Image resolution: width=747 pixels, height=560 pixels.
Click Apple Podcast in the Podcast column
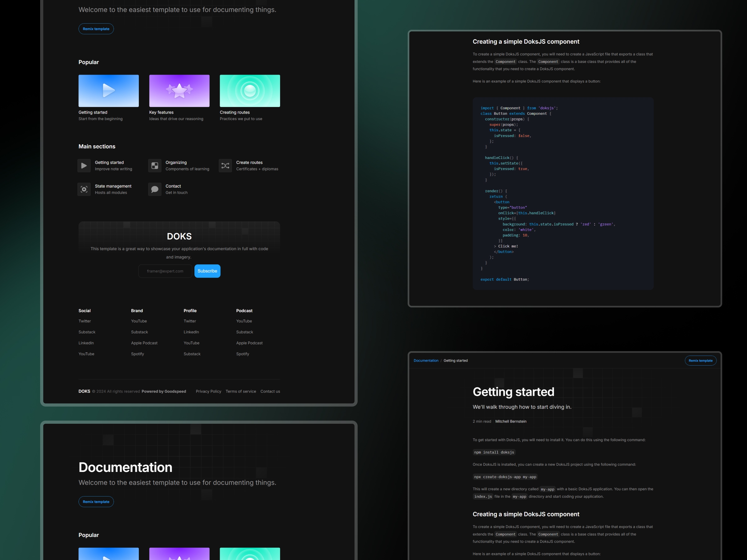(249, 343)
